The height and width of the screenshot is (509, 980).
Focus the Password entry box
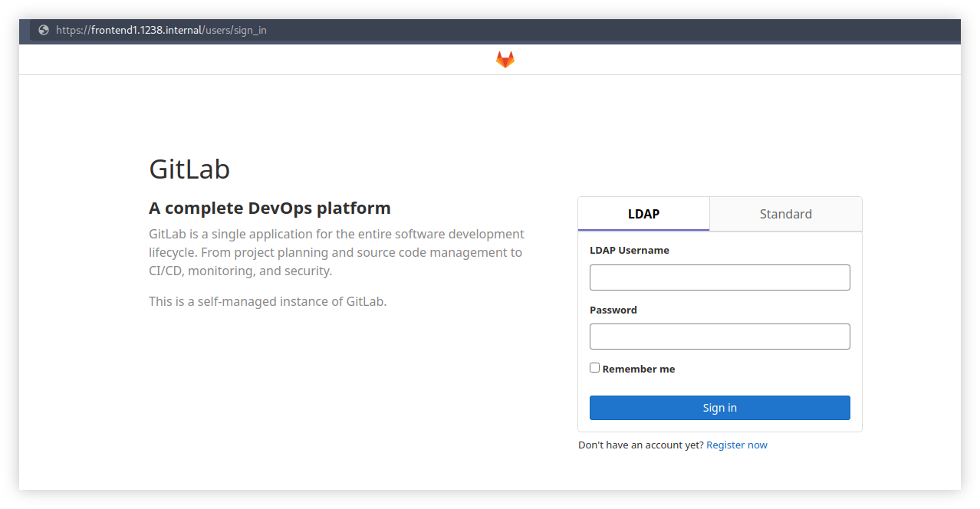pyautogui.click(x=719, y=336)
